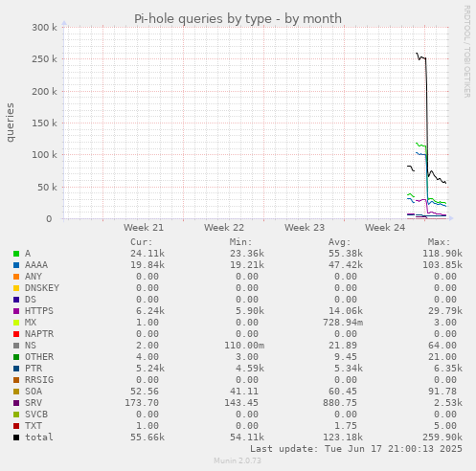The image size is (476, 471).
Task: Click the red NAPTR legend color swatch
Action: click(x=16, y=334)
